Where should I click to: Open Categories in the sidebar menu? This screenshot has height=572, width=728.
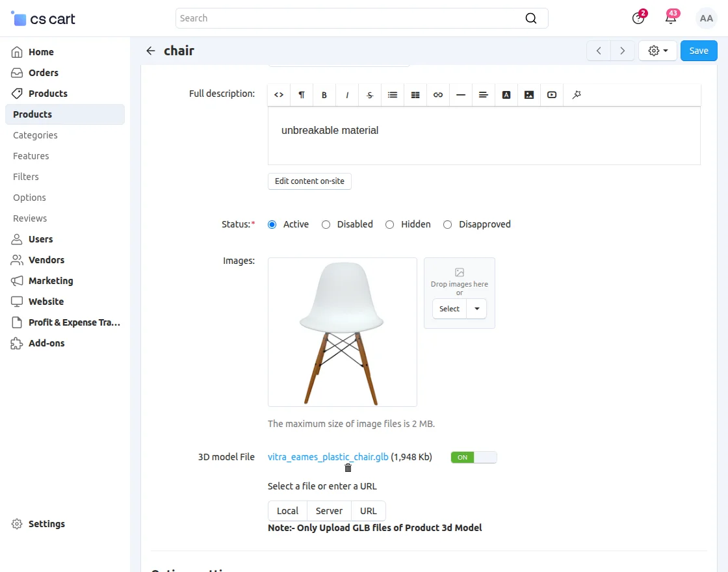point(35,135)
